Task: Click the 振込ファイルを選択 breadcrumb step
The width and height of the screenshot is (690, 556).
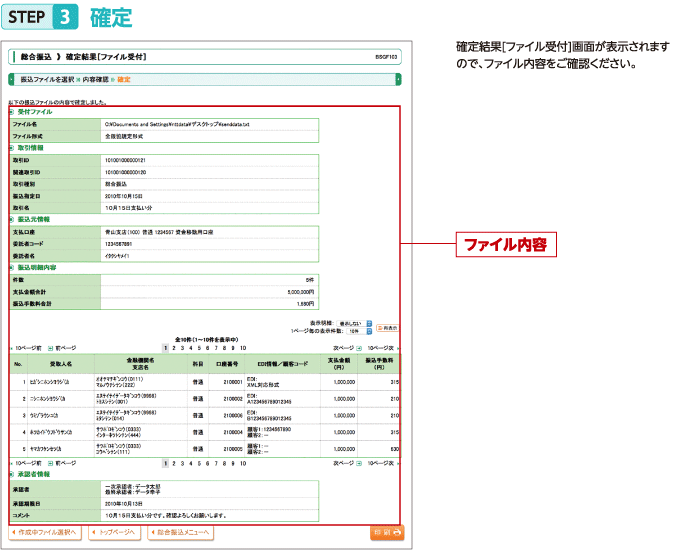Action: point(47,80)
